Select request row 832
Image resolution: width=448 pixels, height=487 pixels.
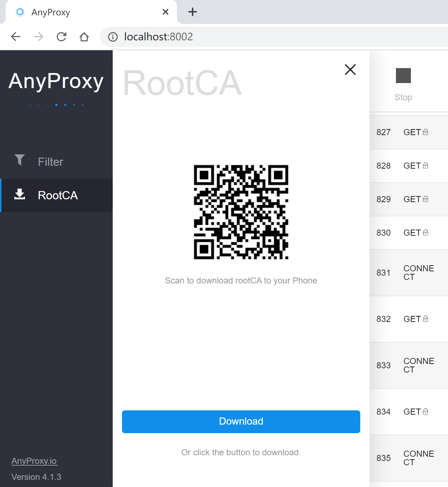[x=409, y=319]
